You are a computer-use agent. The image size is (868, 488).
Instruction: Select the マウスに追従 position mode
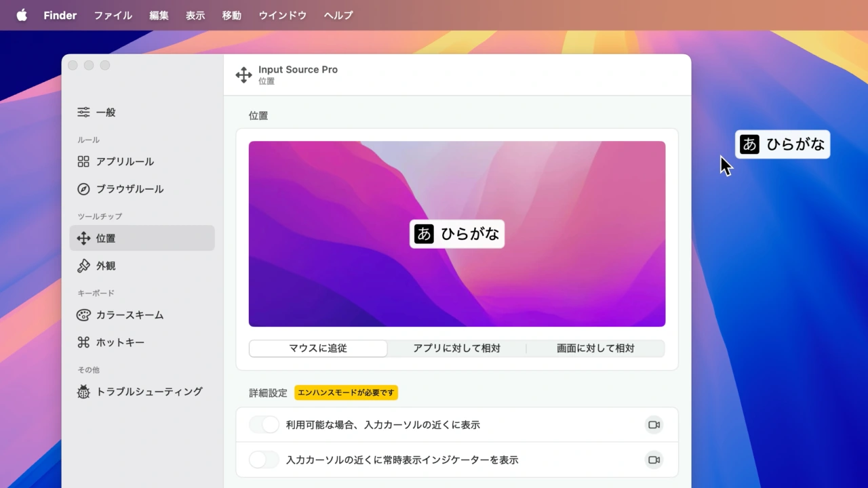coord(318,348)
